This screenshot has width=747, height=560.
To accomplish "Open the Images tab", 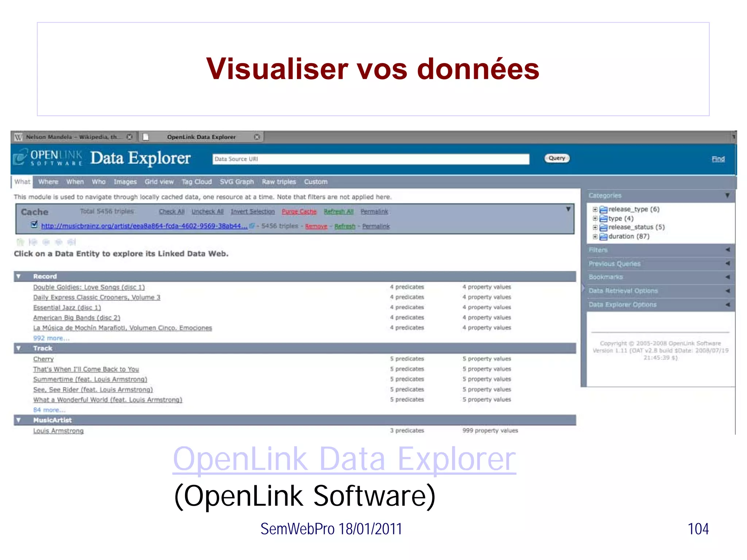I will coord(125,182).
